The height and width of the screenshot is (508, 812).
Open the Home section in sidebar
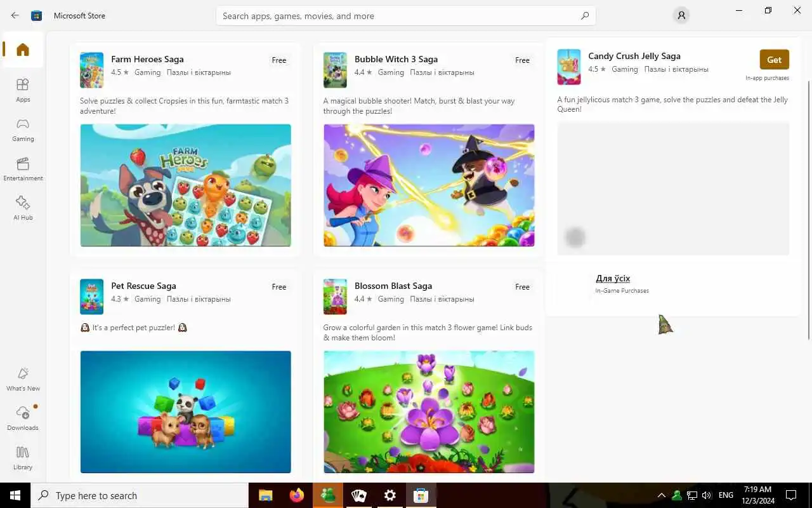click(23, 50)
